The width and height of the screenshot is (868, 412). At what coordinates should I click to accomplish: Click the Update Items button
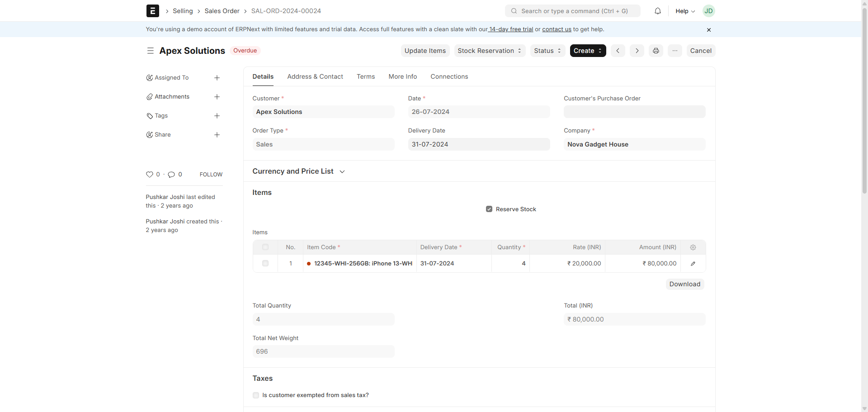point(425,51)
